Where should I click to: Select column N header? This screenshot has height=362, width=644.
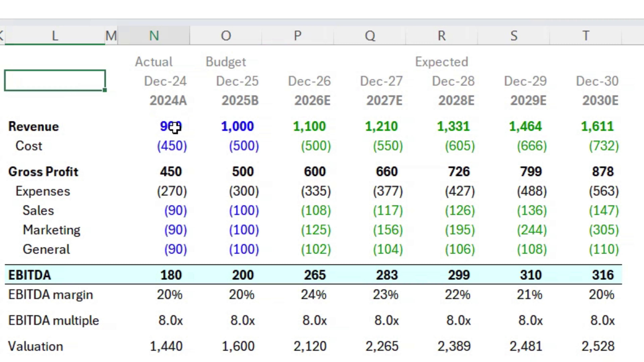[154, 36]
